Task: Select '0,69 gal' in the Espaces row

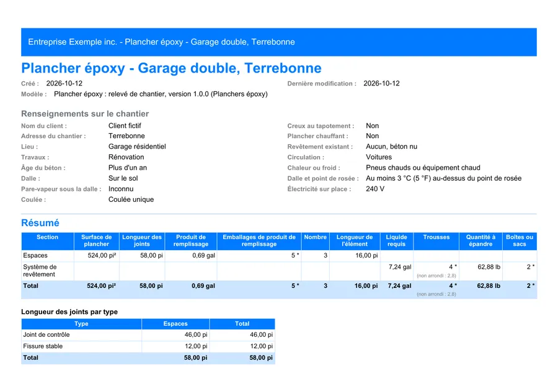Action: [203, 256]
